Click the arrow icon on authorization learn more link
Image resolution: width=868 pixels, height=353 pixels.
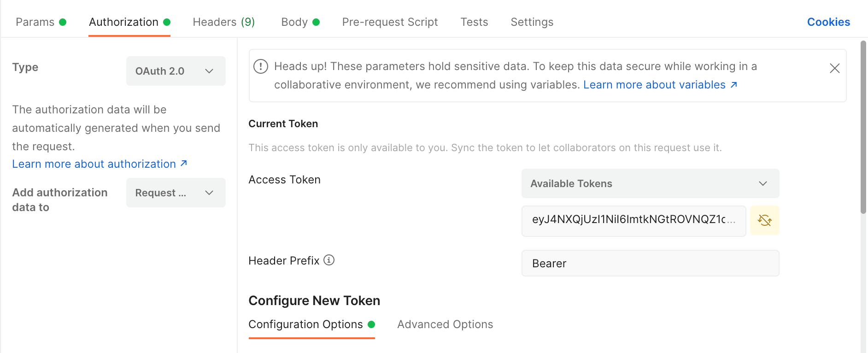[183, 163]
